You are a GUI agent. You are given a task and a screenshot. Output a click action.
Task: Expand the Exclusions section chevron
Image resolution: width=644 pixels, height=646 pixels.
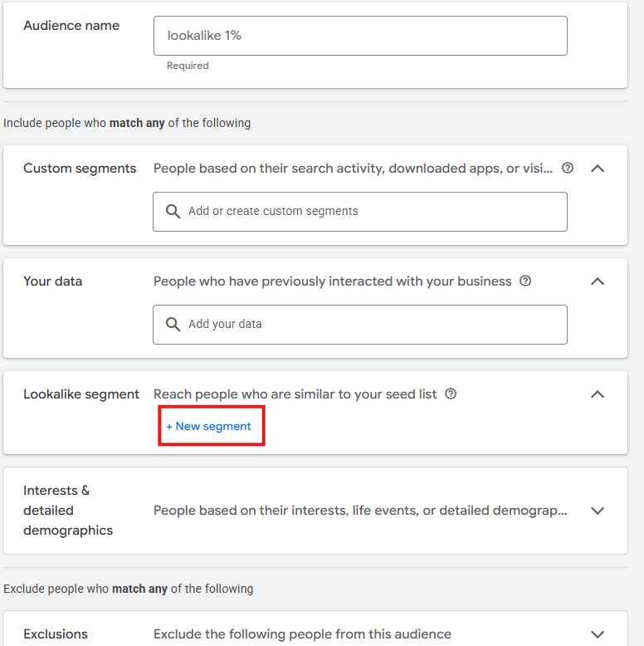[x=598, y=634]
